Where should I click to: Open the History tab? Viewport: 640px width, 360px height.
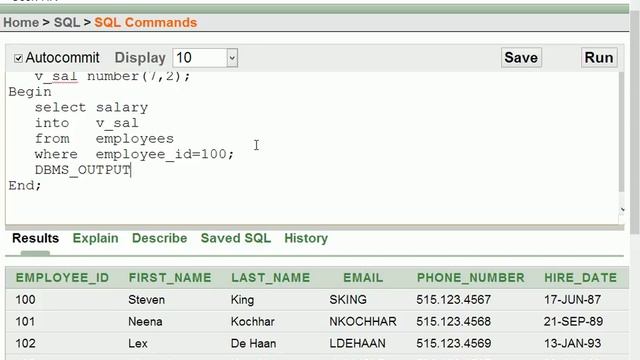coord(306,238)
